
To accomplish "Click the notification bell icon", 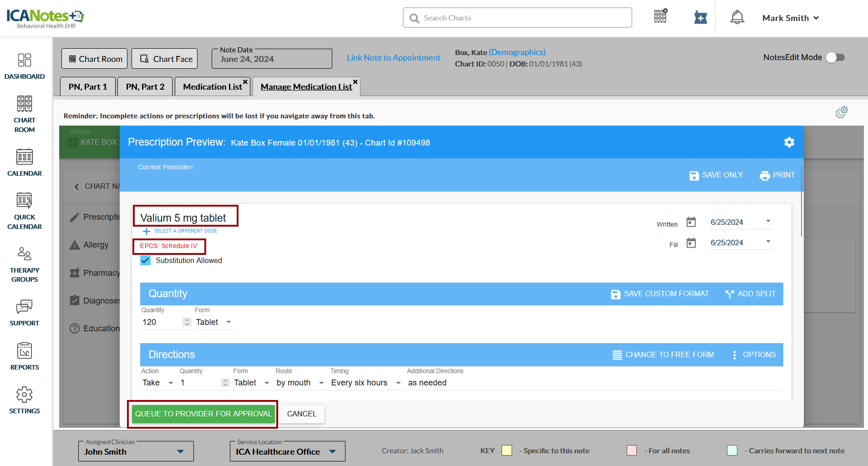I will click(737, 18).
